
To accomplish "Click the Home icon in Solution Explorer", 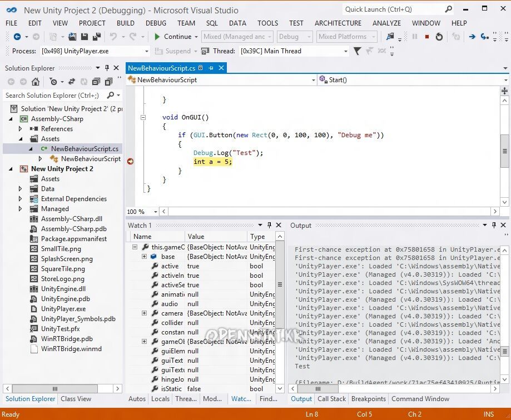I will [36, 82].
